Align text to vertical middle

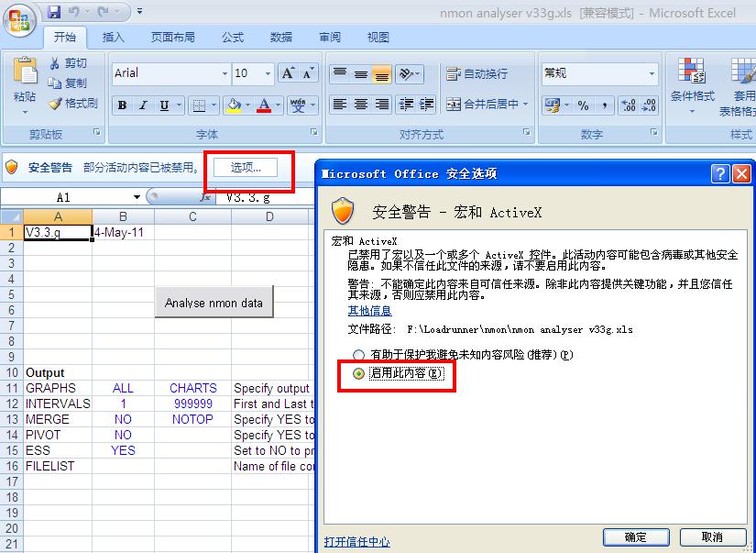361,74
